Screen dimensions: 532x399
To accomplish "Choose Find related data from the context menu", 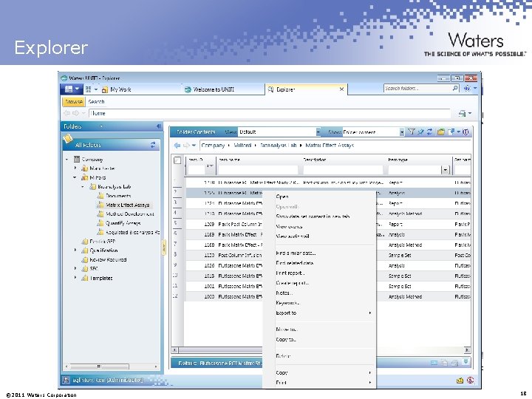I will pos(295,263).
